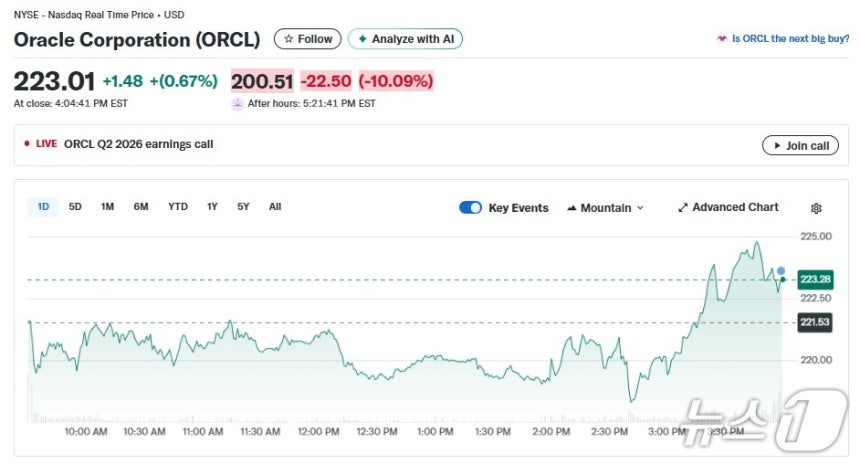Select the 1D time range tab
This screenshot has width=860, height=464.
(43, 207)
